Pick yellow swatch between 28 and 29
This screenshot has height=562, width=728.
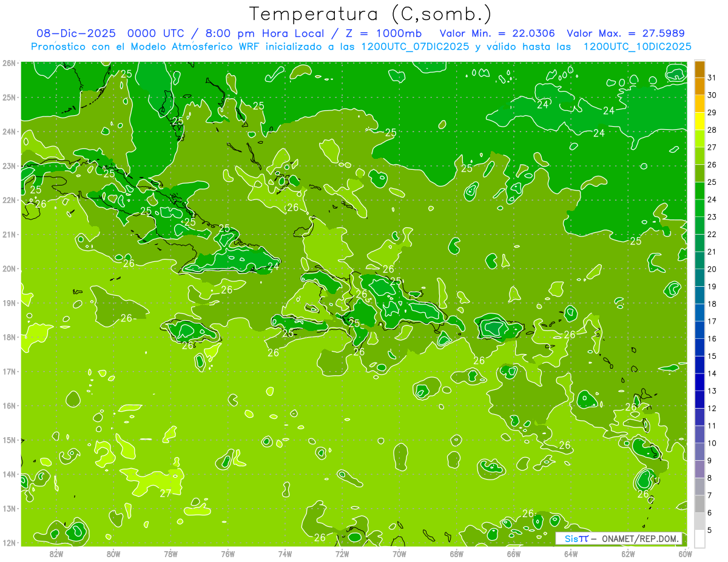(x=699, y=121)
